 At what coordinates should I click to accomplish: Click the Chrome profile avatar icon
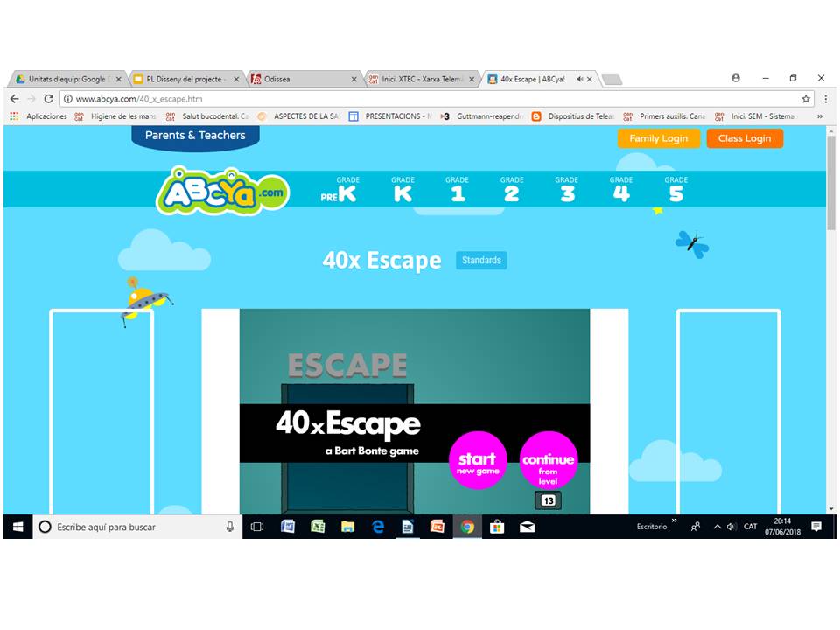(736, 78)
